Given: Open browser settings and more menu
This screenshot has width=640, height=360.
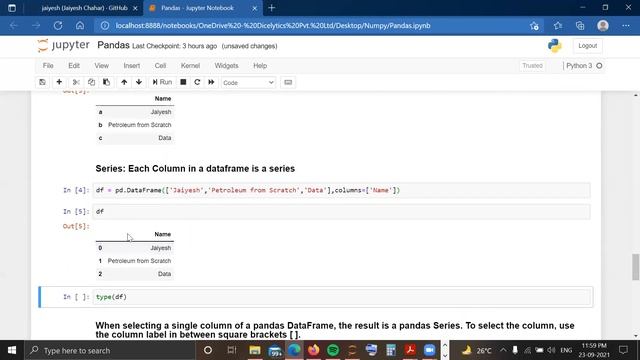Looking at the screenshot, I should point(626,26).
